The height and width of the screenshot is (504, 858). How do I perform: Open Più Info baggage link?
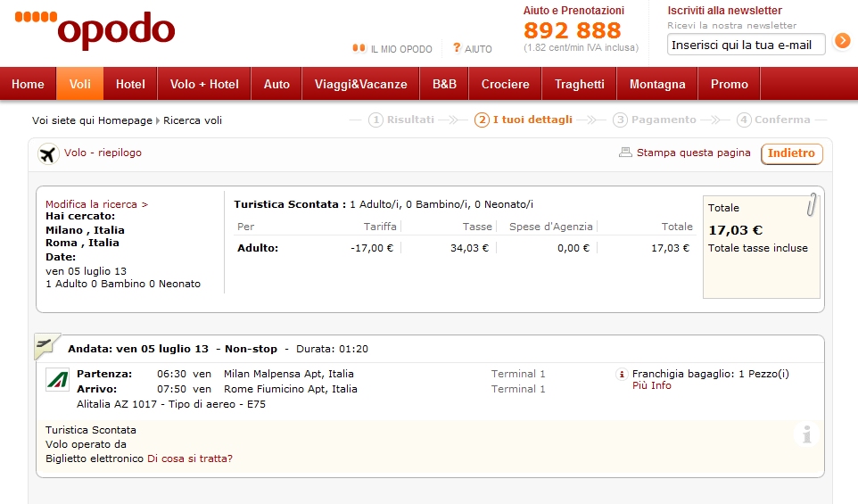point(652,385)
